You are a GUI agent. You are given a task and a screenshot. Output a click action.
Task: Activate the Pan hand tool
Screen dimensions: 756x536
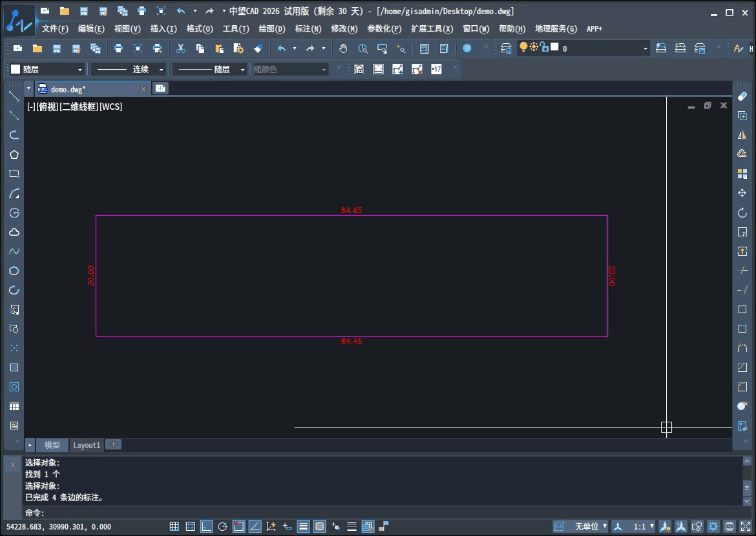343,48
